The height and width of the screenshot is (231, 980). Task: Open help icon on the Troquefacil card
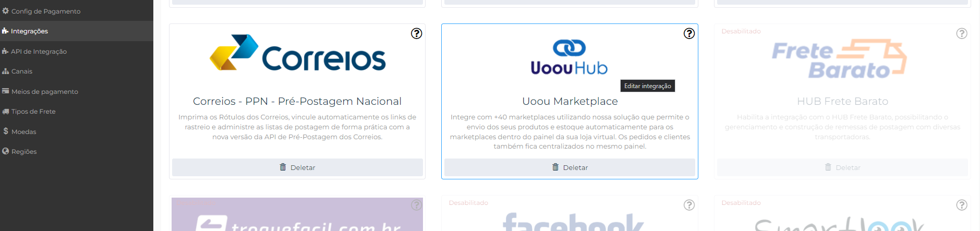point(416,205)
